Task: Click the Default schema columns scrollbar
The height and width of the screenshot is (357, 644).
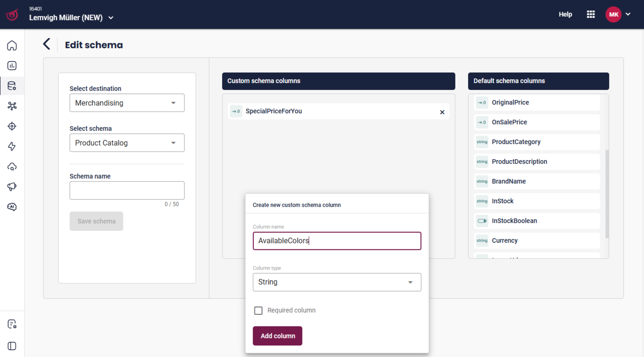Action: click(x=607, y=194)
